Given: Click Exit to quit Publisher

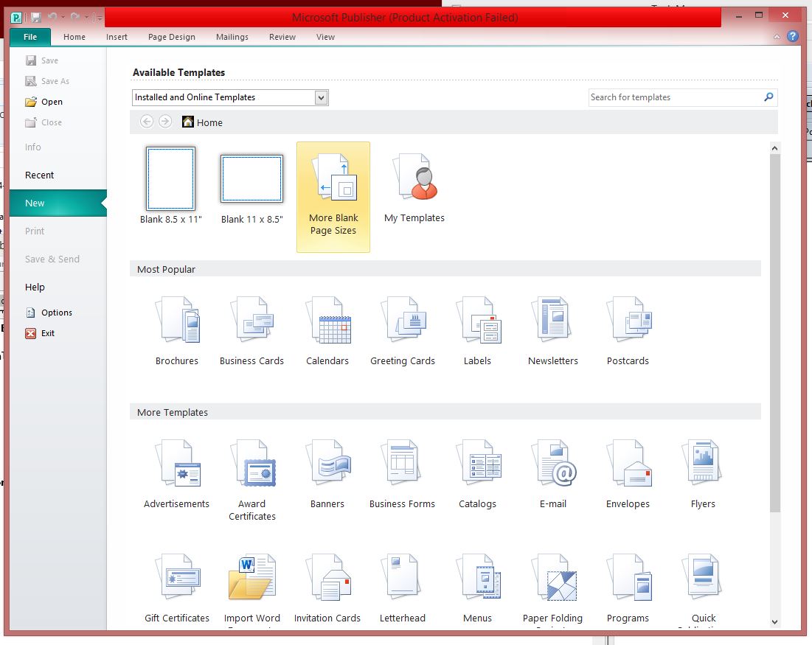Looking at the screenshot, I should point(41,333).
